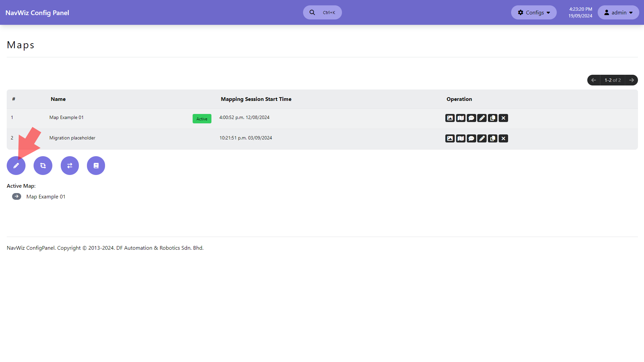
Task: Open the Ctrl+K search box
Action: (322, 12)
